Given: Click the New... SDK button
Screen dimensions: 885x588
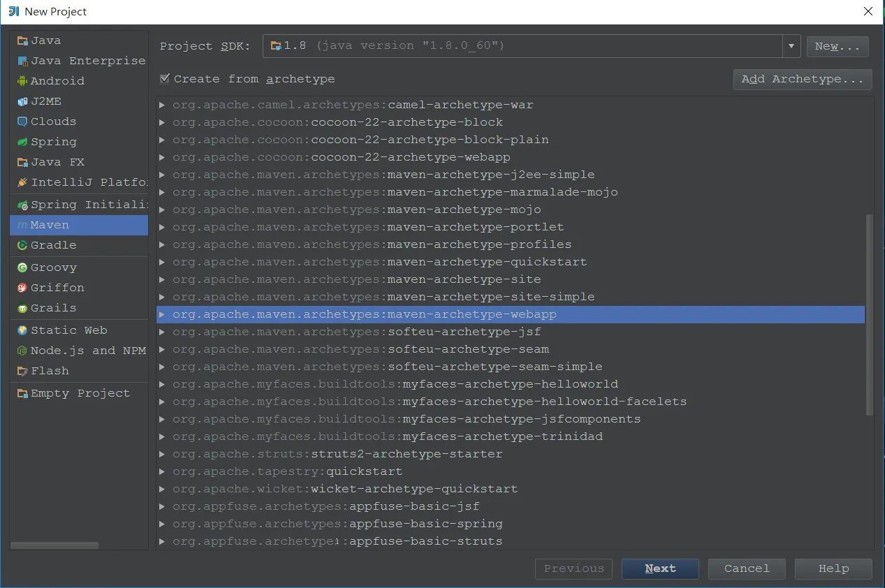Looking at the screenshot, I should click(x=838, y=46).
